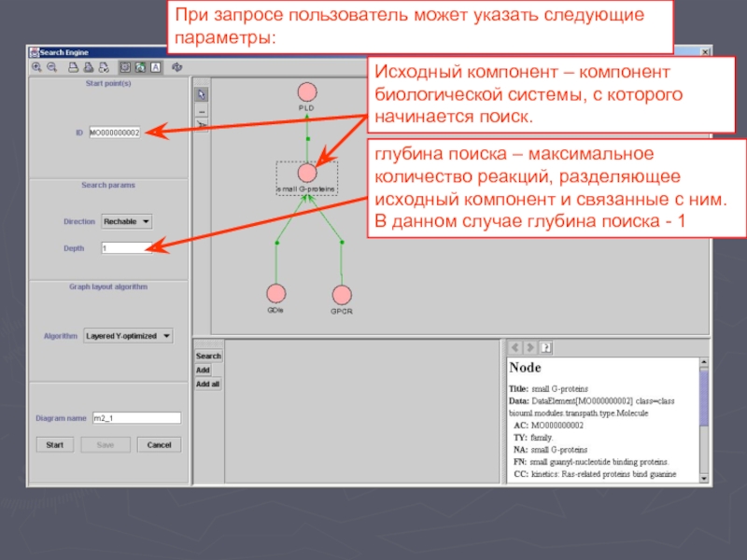This screenshot has width=747, height=560.
Task: Click the 'Start point(s)' section label
Action: (x=108, y=83)
